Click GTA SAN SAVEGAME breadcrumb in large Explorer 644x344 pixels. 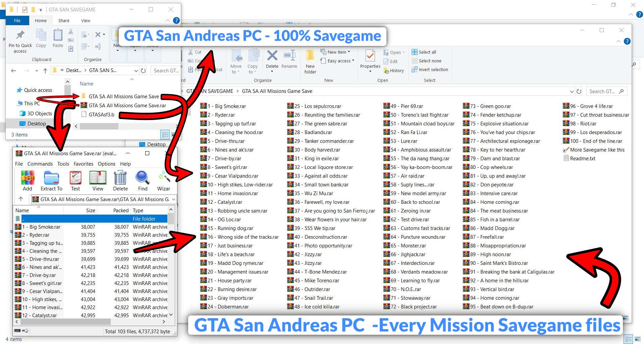pos(210,91)
